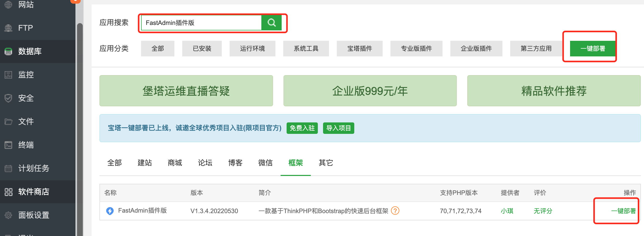The height and width of the screenshot is (236, 644).
Task: Switch to the 博客 tab
Action: click(x=235, y=163)
